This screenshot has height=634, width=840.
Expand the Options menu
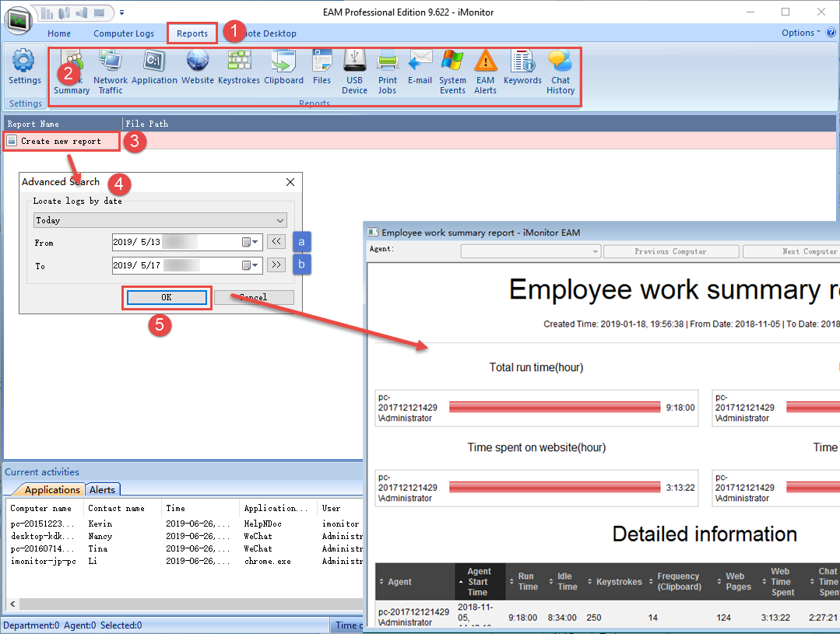tap(801, 33)
